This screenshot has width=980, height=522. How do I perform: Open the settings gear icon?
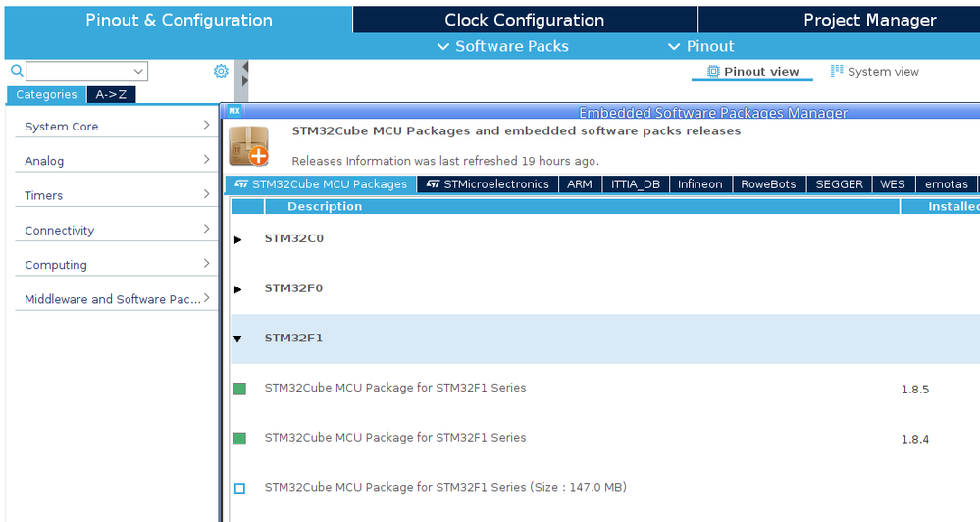tap(221, 71)
